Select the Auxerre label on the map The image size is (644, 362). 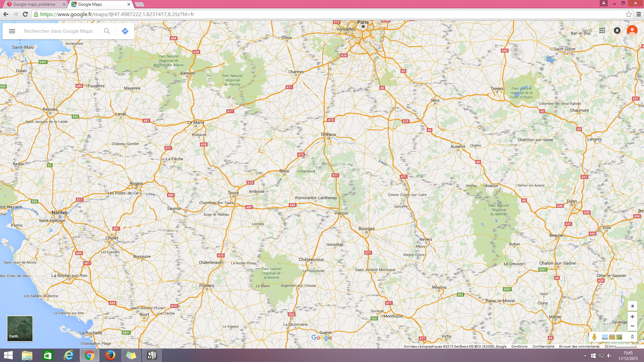tap(458, 146)
